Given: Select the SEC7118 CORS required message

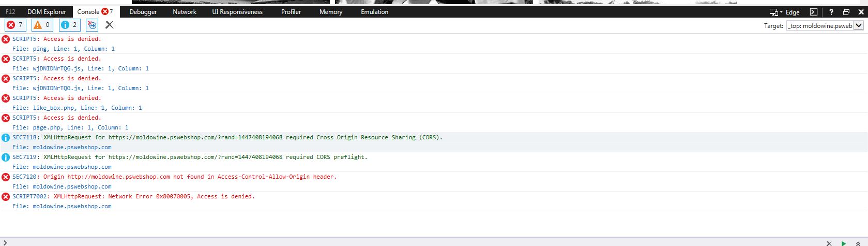Looking at the screenshot, I should (227, 137).
